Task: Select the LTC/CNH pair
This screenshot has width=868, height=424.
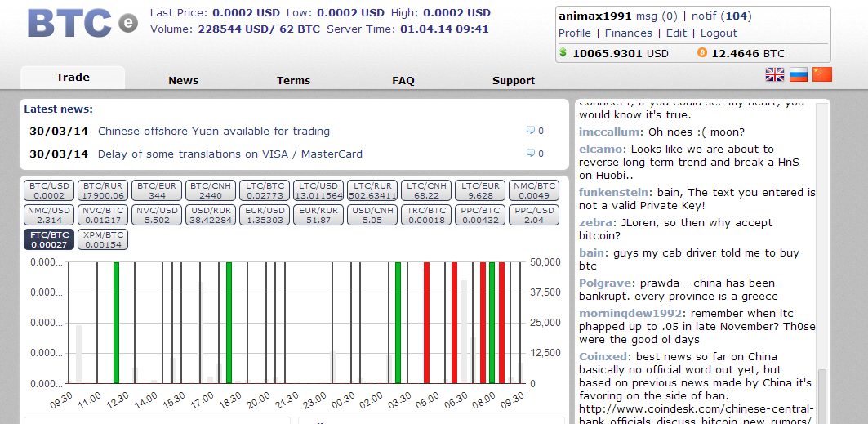Action: click(x=426, y=190)
